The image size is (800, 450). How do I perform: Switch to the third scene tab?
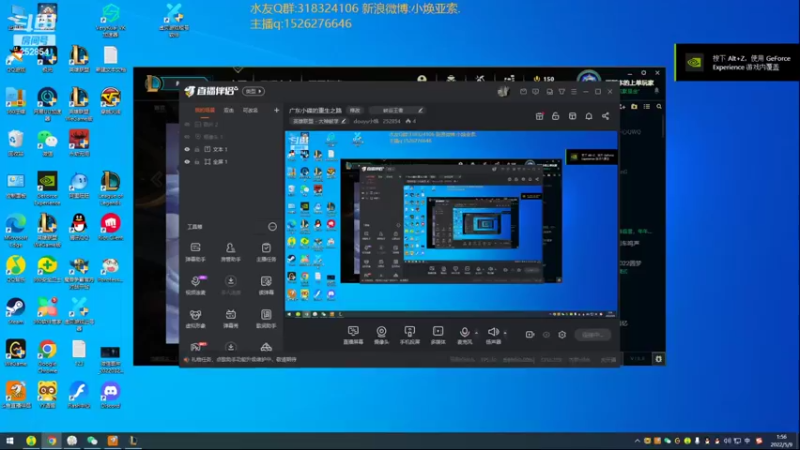250,110
